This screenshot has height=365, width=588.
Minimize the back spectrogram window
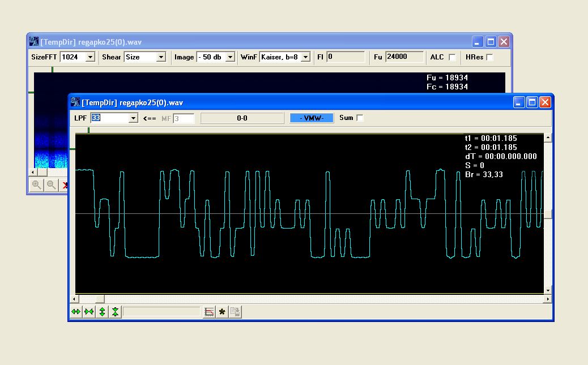pyautogui.click(x=478, y=42)
